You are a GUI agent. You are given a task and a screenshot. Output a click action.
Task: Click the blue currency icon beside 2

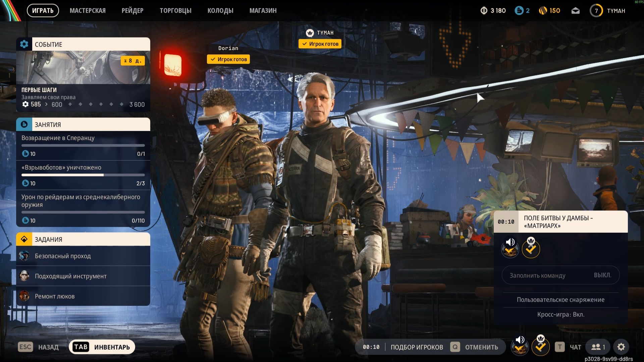[x=519, y=11]
